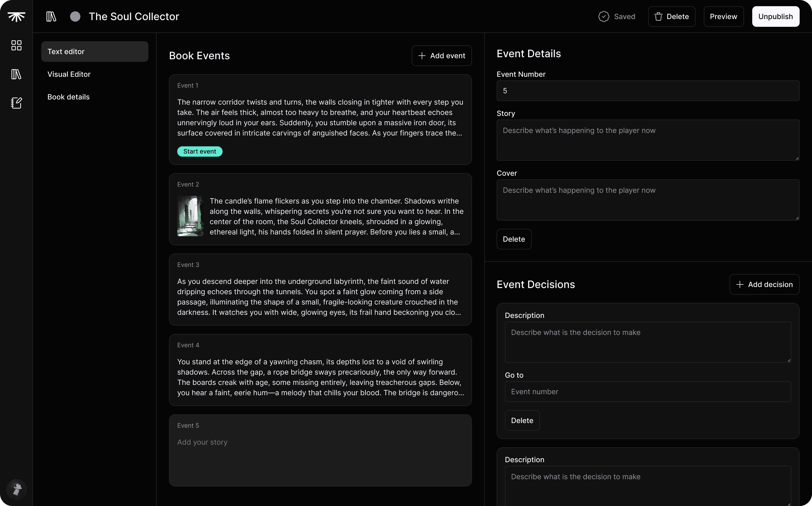Screen dimensions: 812x506
Task: Click the Event Decisions heading
Action: point(536,284)
